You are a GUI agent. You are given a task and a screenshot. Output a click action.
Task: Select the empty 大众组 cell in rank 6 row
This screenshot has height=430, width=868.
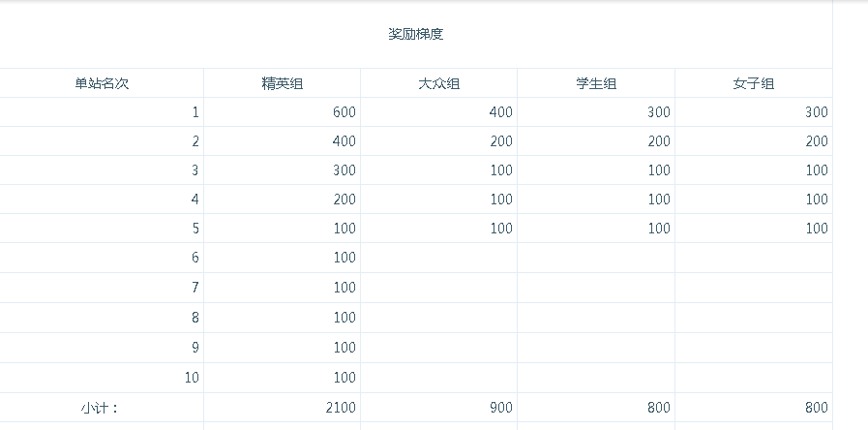[439, 258]
